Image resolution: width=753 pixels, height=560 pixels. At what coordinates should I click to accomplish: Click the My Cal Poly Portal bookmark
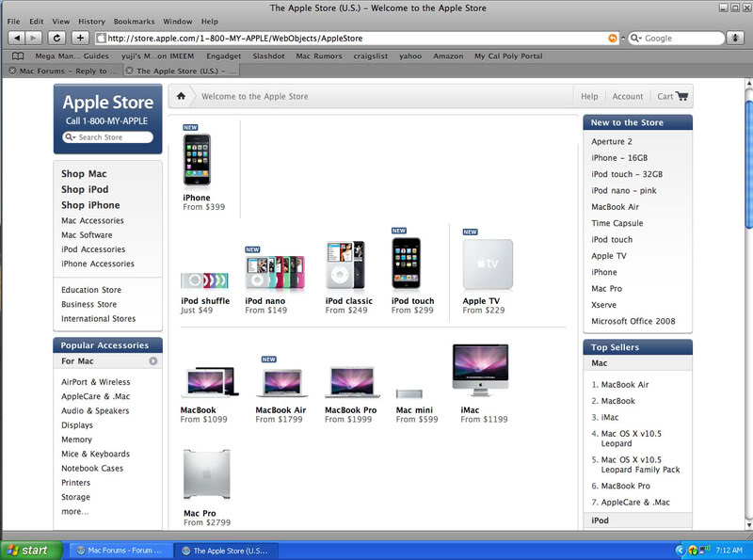click(508, 56)
